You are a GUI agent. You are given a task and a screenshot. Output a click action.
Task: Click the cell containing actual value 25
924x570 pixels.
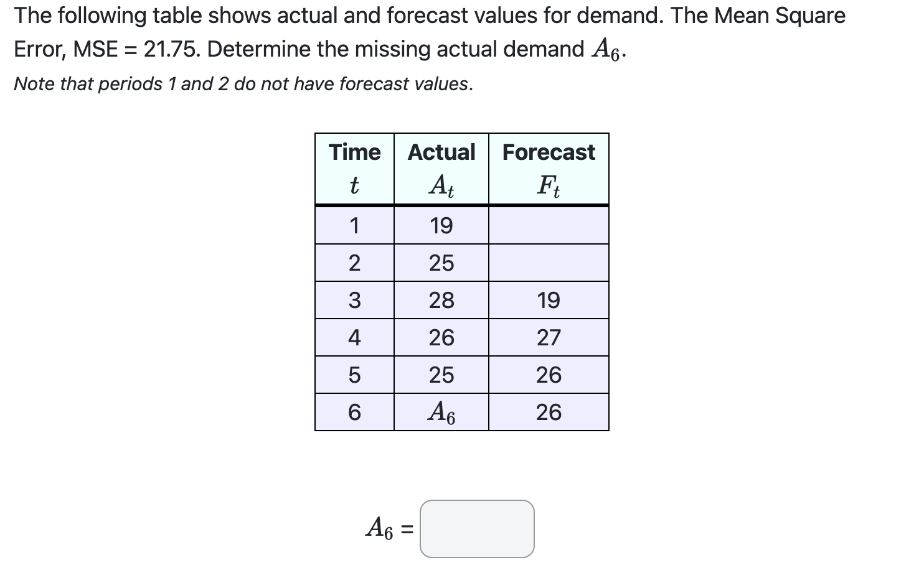click(x=441, y=263)
